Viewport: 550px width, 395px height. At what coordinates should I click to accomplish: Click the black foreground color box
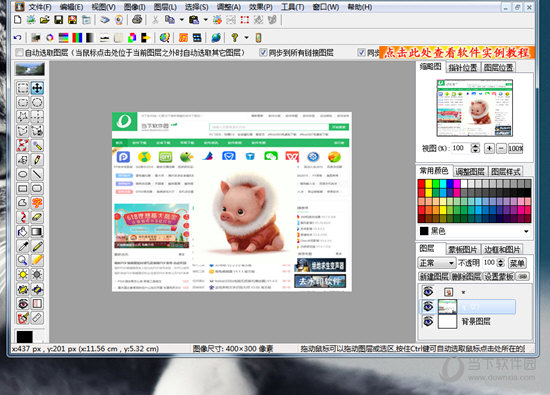click(x=25, y=336)
